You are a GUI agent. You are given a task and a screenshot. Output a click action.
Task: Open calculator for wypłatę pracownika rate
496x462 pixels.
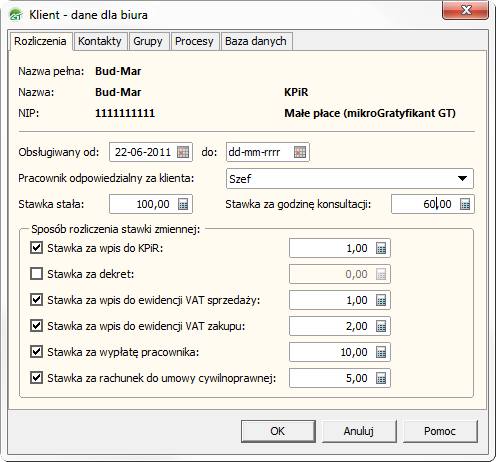coord(381,352)
